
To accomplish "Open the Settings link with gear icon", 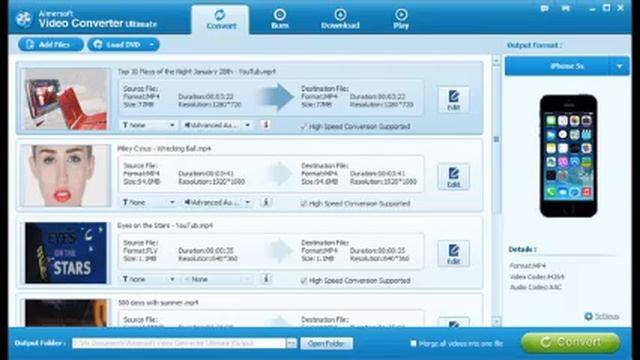I will (602, 316).
